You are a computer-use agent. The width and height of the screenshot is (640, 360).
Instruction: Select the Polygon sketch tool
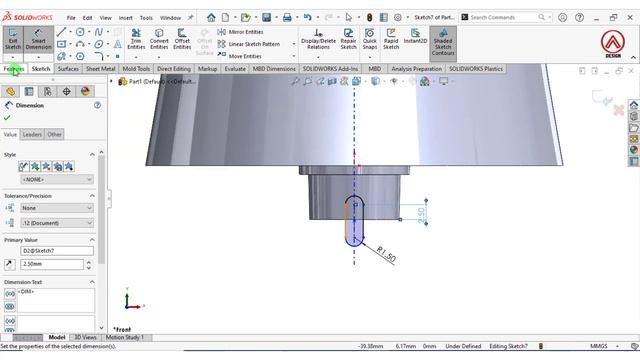(80, 56)
